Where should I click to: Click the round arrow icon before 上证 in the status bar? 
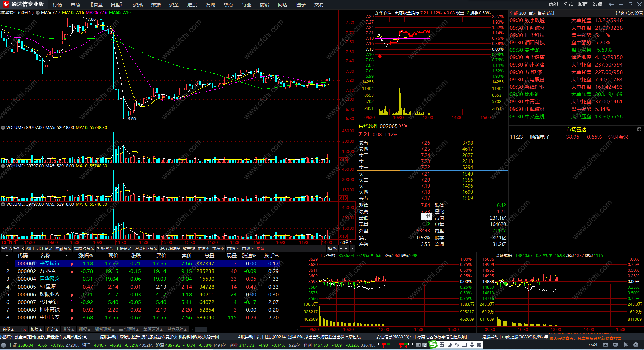3,345
